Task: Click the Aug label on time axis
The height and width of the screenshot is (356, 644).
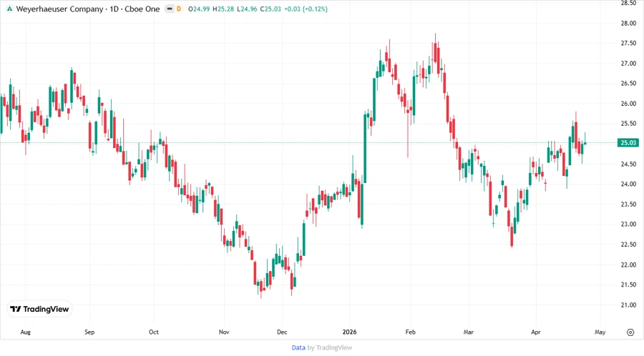Action: (26, 332)
